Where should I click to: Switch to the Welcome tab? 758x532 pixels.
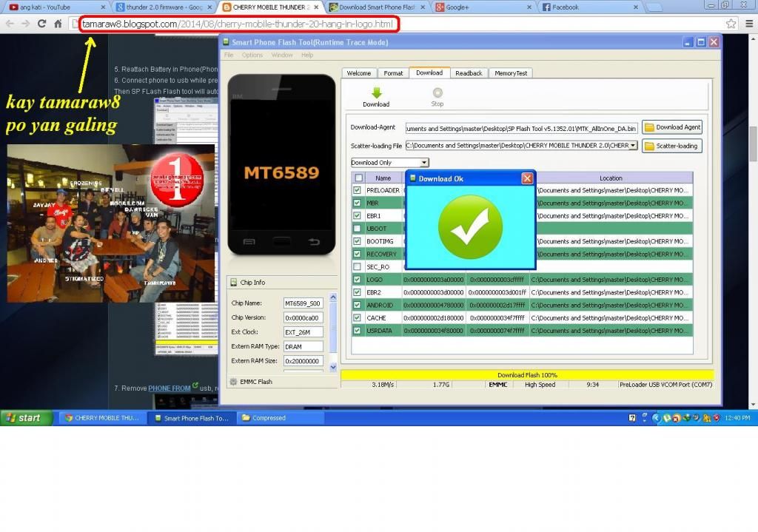click(359, 73)
